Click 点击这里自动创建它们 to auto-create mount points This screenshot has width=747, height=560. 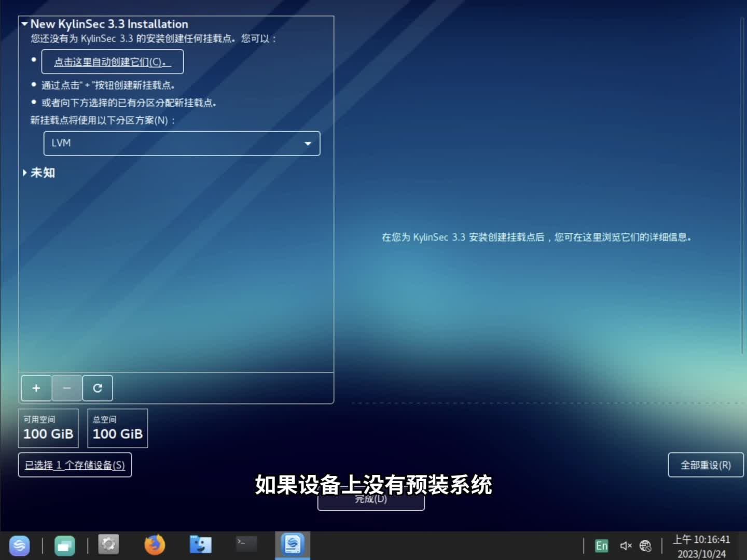[112, 61]
